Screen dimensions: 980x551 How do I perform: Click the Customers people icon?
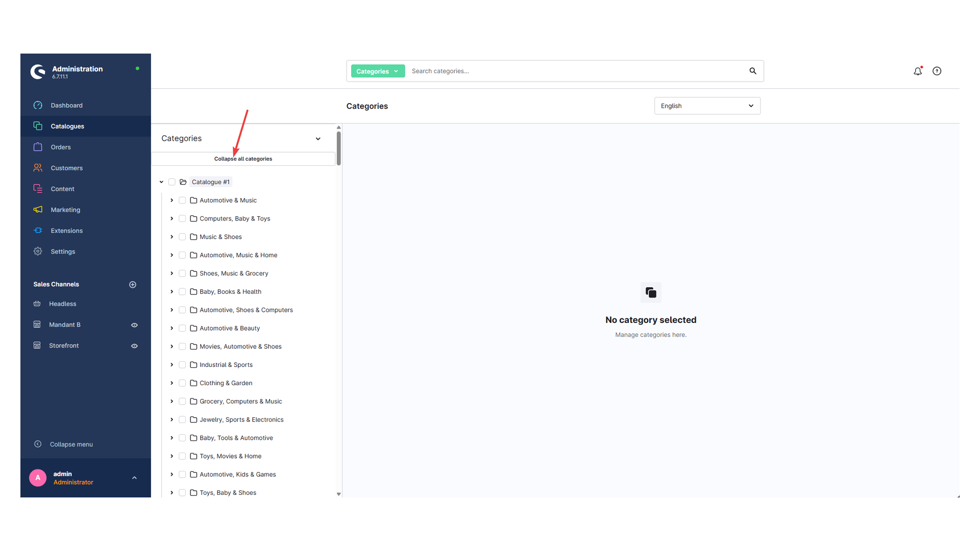(x=38, y=168)
